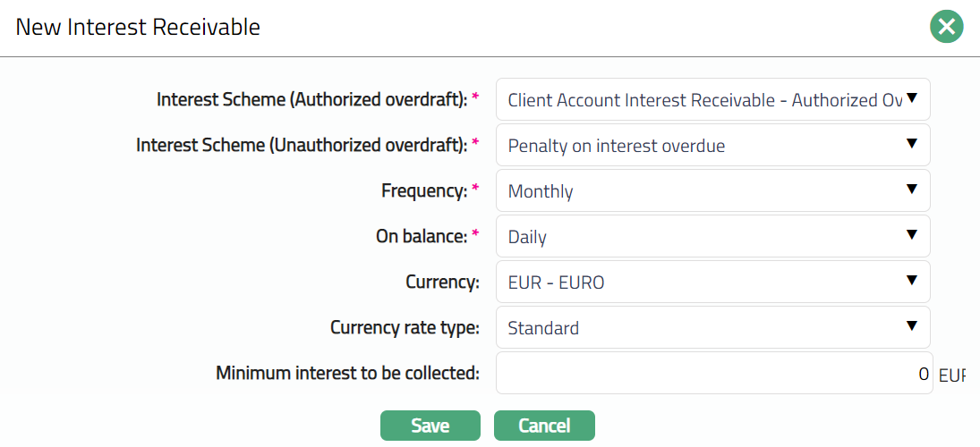Click the New Interest Receivable title
The width and height of the screenshot is (980, 447).
pos(138,28)
